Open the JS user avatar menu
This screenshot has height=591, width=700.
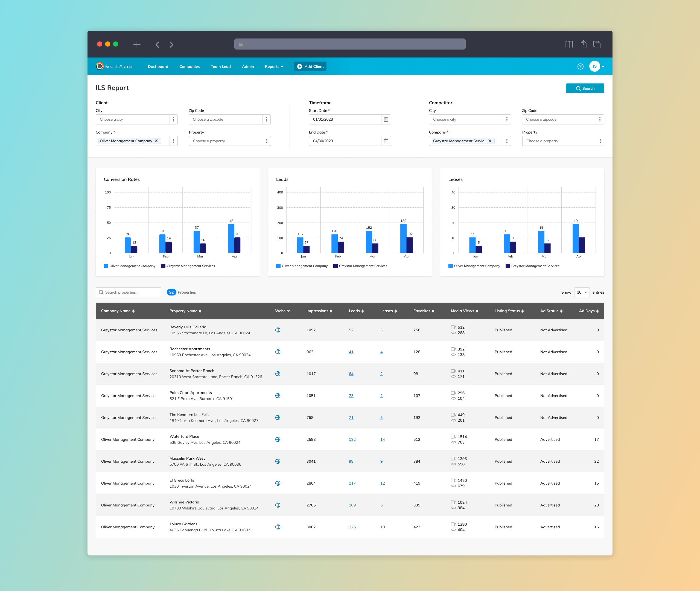(x=596, y=66)
